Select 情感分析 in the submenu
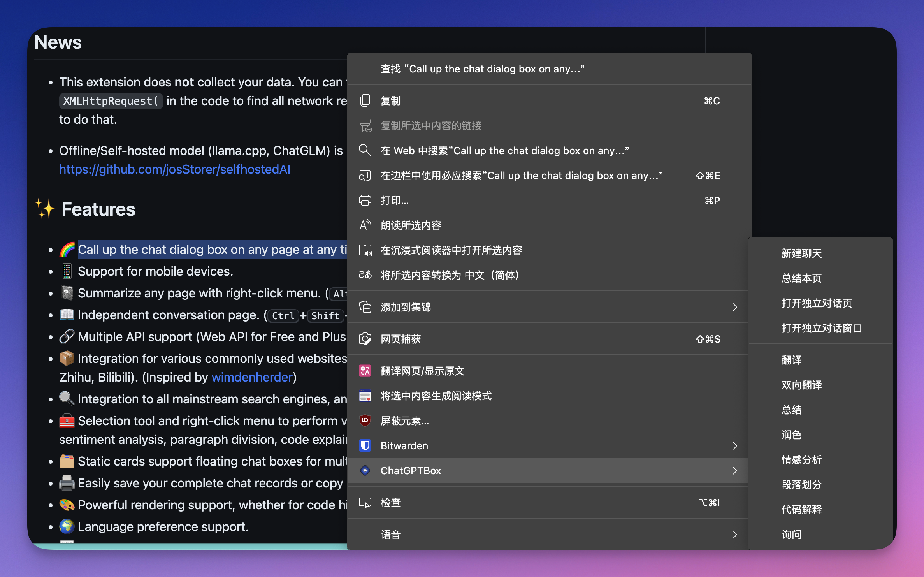This screenshot has height=577, width=924. coord(801,460)
